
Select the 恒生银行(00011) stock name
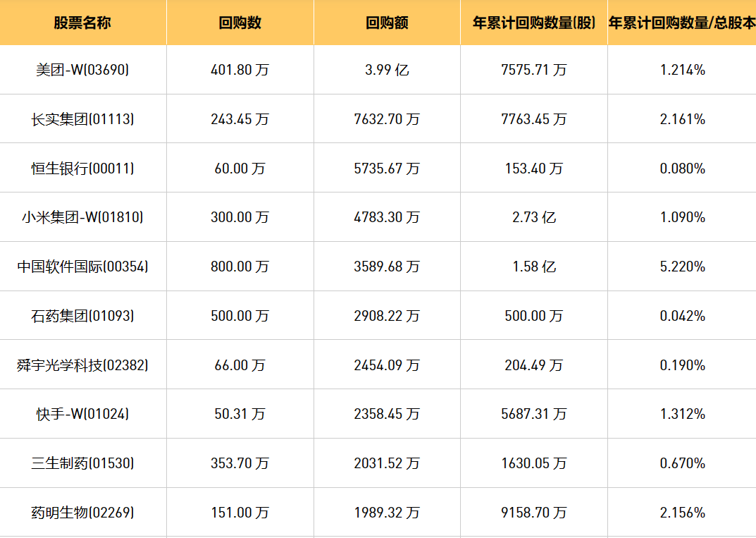pyautogui.click(x=82, y=169)
